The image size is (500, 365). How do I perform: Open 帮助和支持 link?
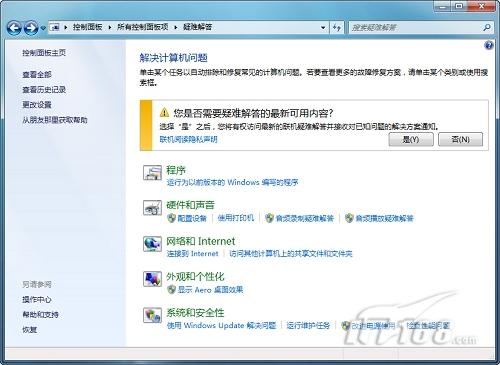40,314
